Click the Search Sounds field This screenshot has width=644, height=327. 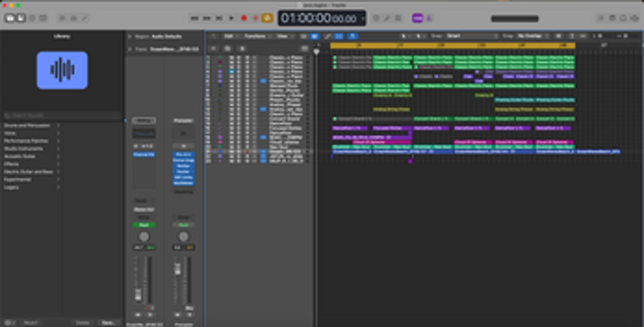click(62, 116)
